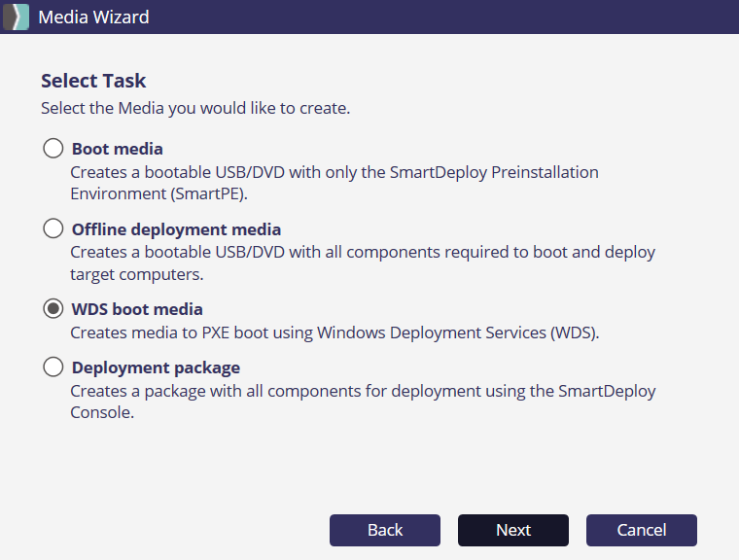This screenshot has height=560, width=739.
Task: Select the WDS boot media radio button
Action: tap(53, 309)
